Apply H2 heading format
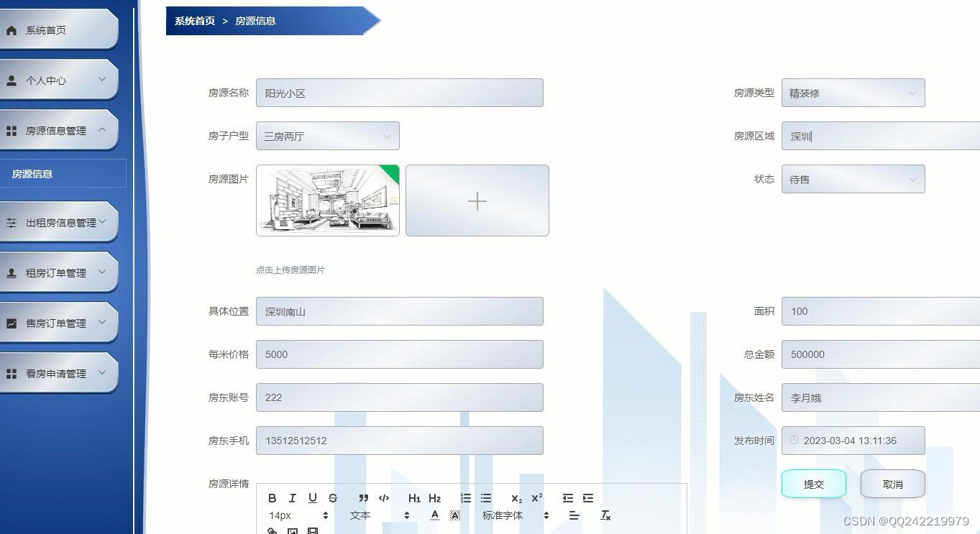 [434, 497]
